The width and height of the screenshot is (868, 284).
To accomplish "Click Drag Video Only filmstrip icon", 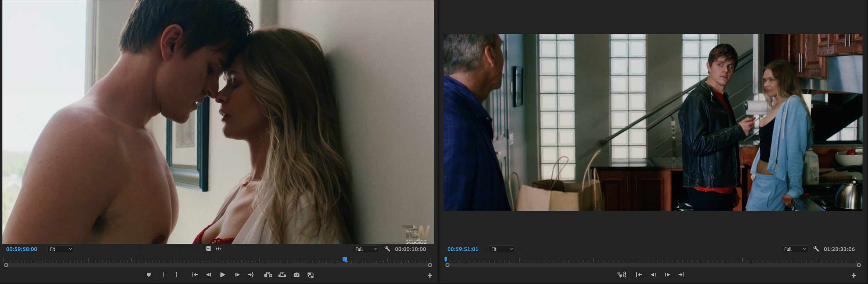I will point(208,249).
